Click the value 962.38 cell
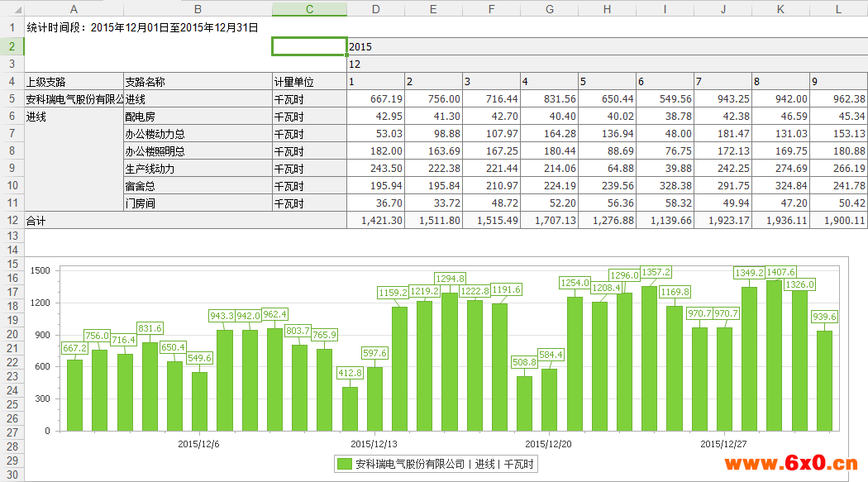This screenshot has height=482, width=868. coord(838,99)
